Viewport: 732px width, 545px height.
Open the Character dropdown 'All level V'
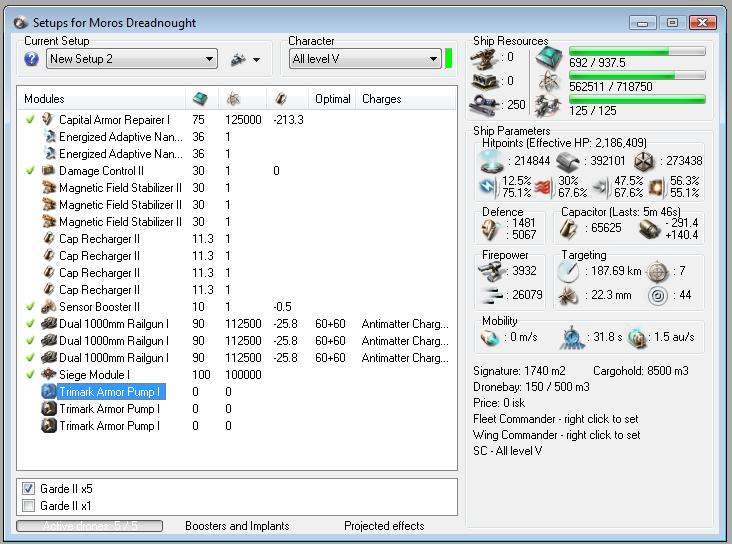365,59
